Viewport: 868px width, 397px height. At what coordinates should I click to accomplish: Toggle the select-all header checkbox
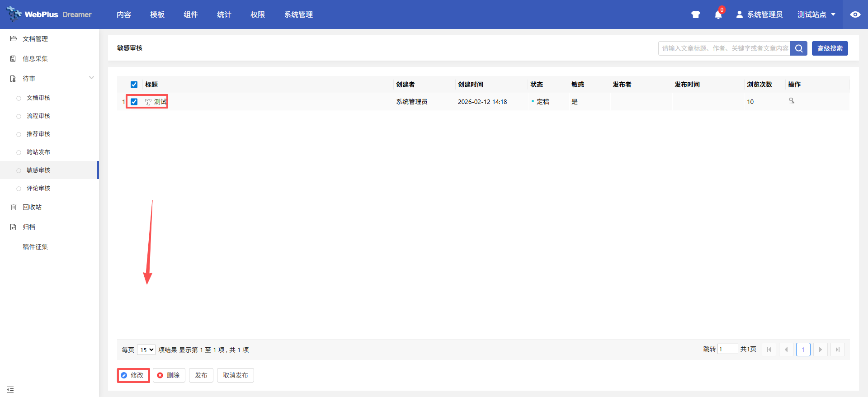[x=134, y=85]
